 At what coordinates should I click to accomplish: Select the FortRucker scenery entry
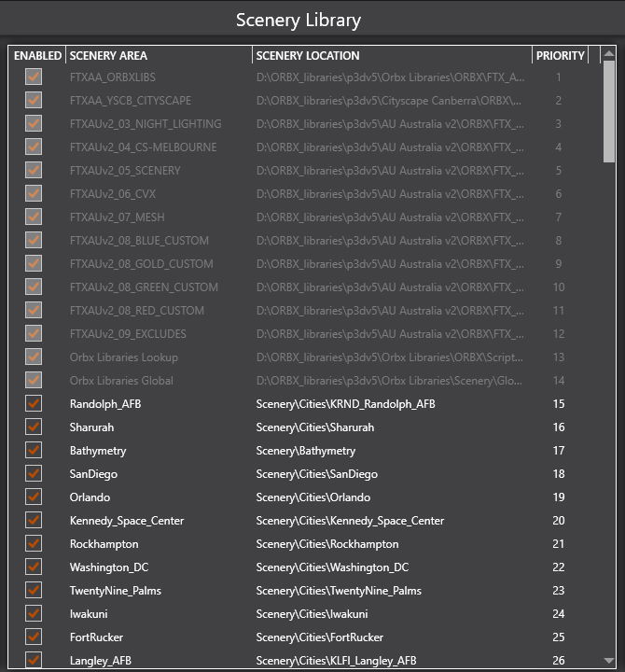point(96,637)
